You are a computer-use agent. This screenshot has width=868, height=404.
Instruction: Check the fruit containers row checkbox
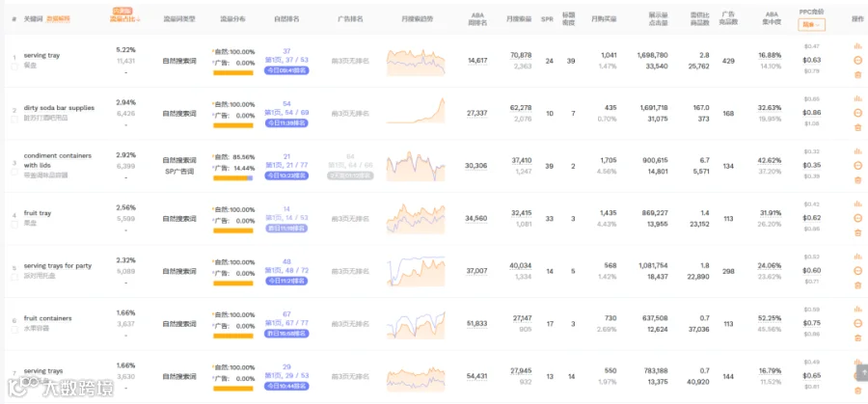coord(14,330)
